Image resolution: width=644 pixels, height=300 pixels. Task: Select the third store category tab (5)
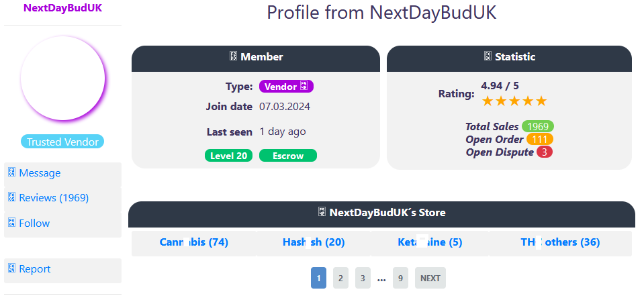click(x=429, y=242)
